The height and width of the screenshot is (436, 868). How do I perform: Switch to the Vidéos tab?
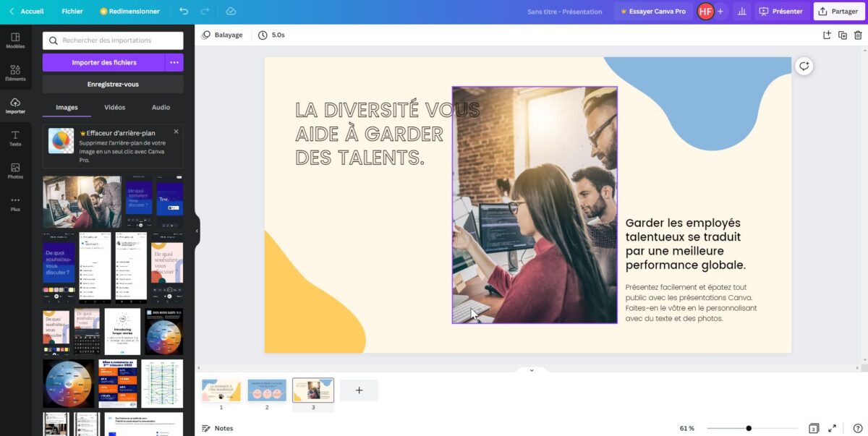point(114,107)
